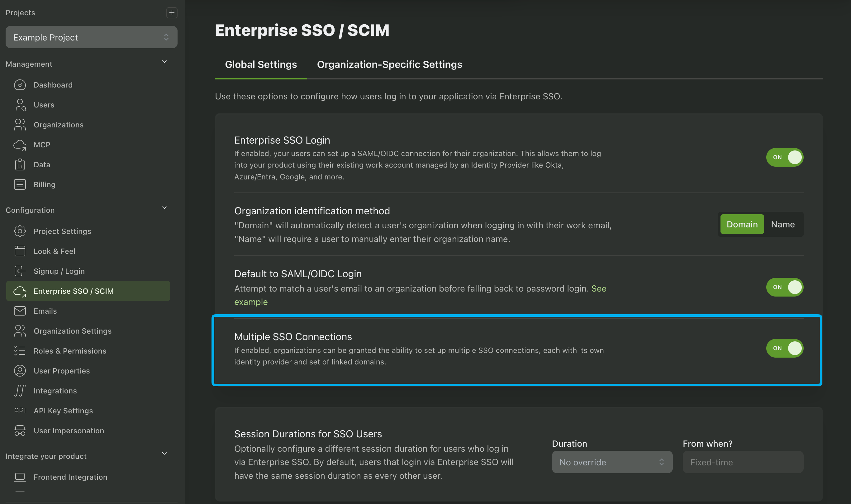This screenshot has width=851, height=504.
Task: Click the Fixed-time From when field
Action: tap(743, 462)
